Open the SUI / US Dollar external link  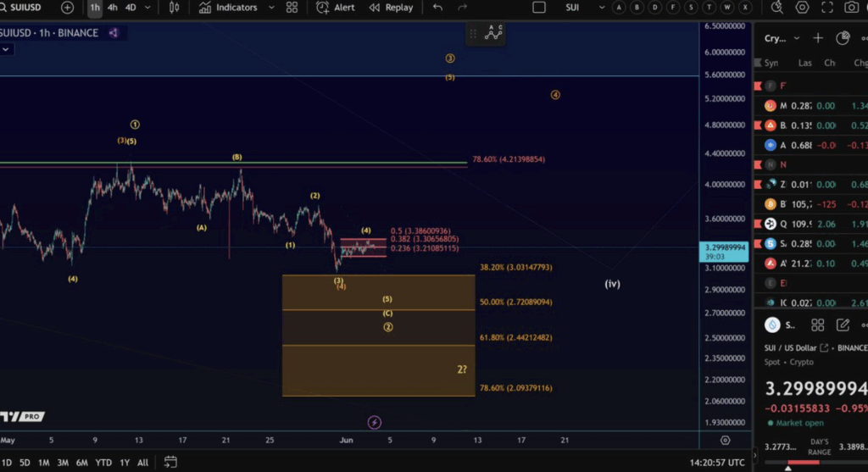point(824,348)
